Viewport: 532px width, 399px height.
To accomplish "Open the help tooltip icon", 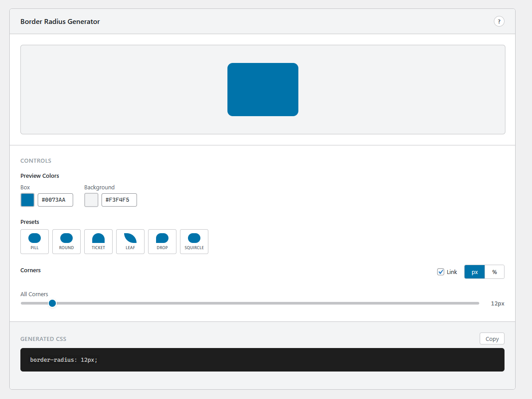I will tap(499, 21).
